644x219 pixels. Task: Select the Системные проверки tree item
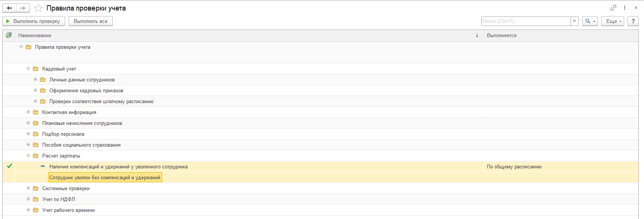pyautogui.click(x=66, y=188)
